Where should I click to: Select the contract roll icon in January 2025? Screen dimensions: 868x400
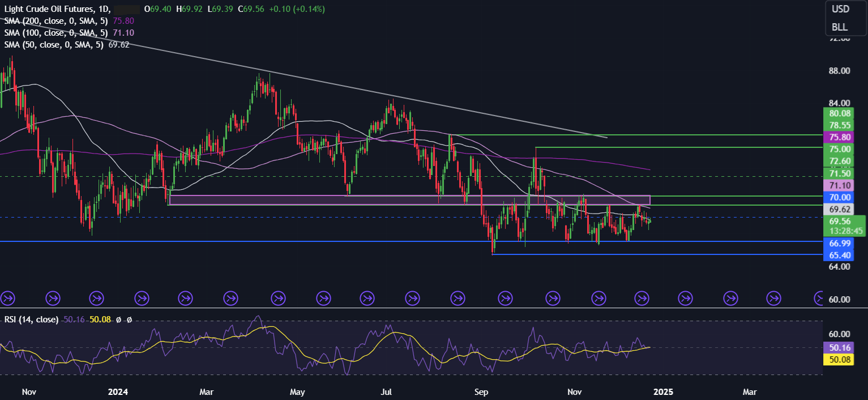686,297
